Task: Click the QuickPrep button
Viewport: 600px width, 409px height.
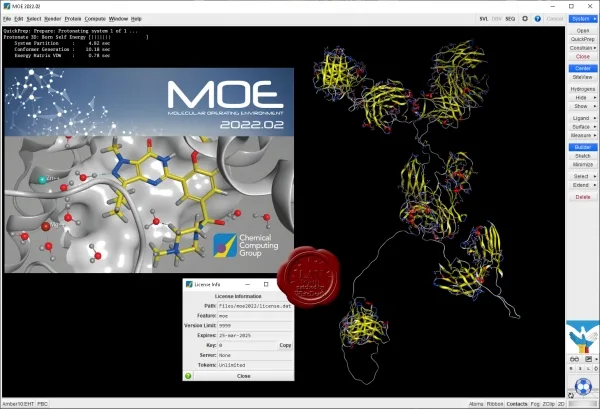Action: [x=583, y=39]
